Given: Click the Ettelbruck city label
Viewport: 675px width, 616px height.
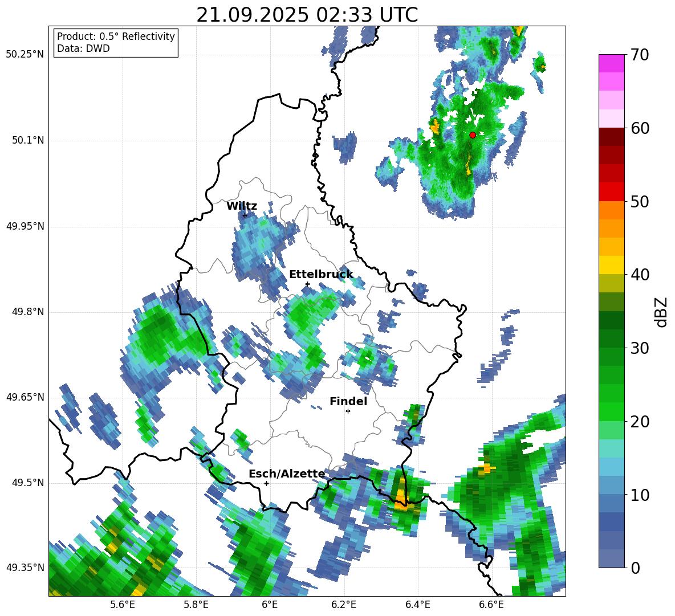Looking at the screenshot, I should point(321,275).
